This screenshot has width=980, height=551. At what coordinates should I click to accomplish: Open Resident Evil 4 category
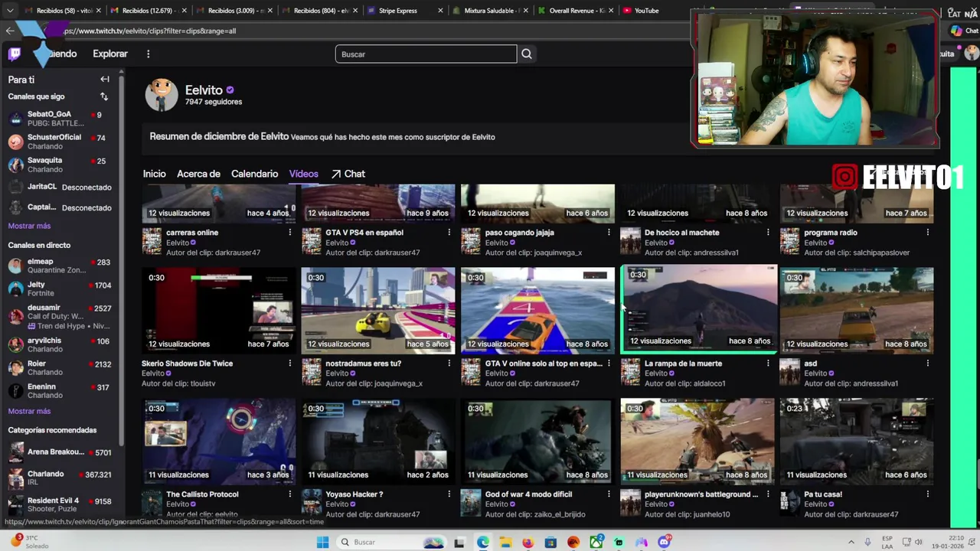[60, 504]
